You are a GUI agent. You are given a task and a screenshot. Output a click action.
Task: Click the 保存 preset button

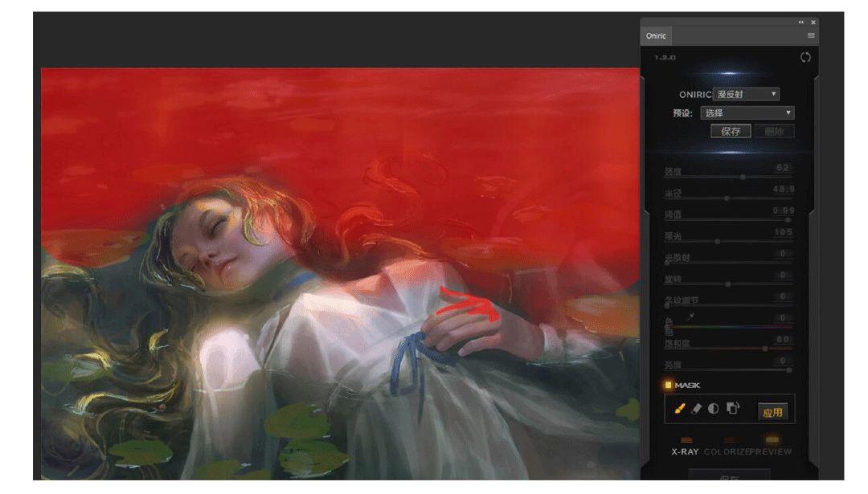pos(731,131)
